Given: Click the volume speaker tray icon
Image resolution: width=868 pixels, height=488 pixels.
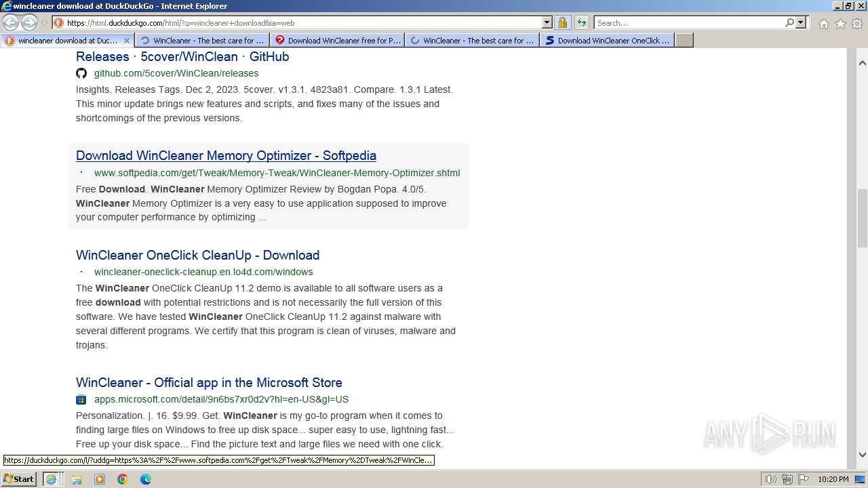Looking at the screenshot, I should (x=770, y=479).
